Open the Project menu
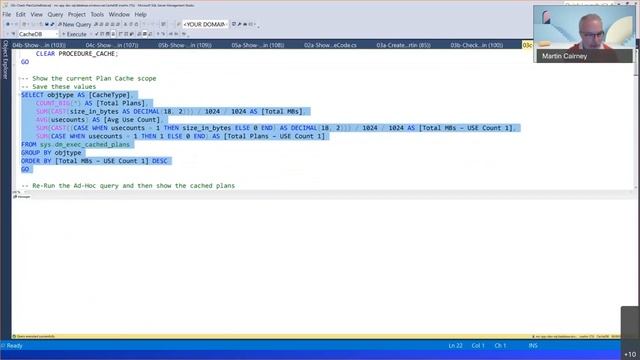This screenshot has height=360, width=640. tap(77, 14)
